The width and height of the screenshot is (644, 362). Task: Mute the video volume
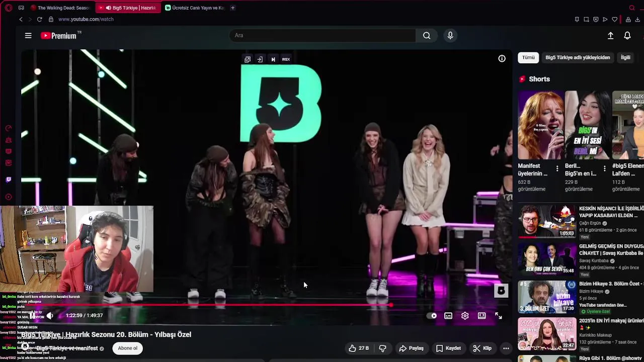pyautogui.click(x=50, y=316)
